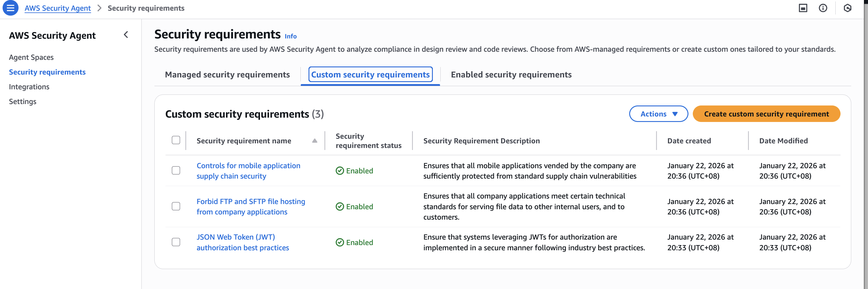Click the Info link beside page title
The width and height of the screenshot is (868, 289).
pyautogui.click(x=291, y=36)
